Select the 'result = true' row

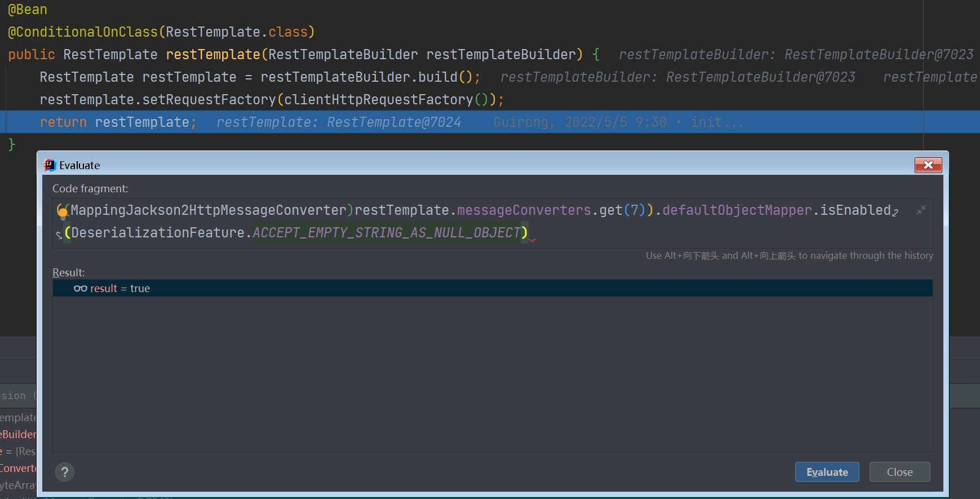point(493,288)
